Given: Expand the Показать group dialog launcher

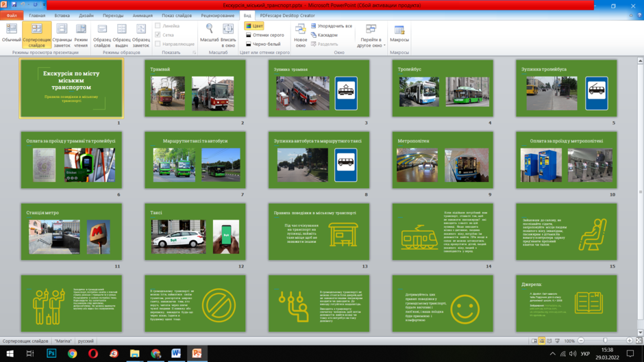Looking at the screenshot, I should [x=195, y=53].
